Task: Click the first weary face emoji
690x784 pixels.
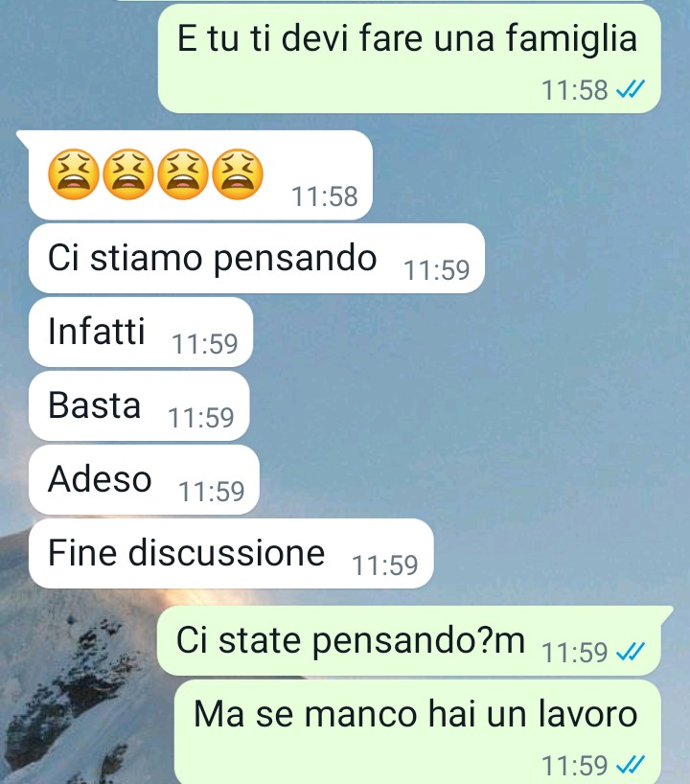Action: pos(73,174)
